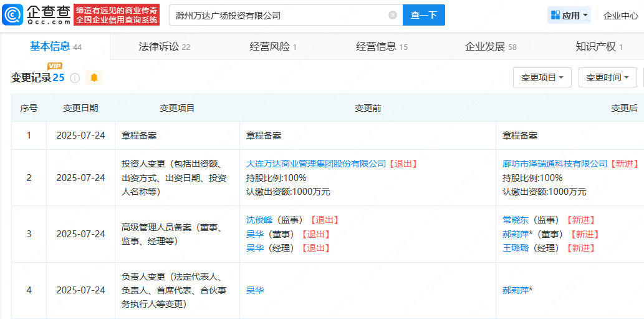Click the 变更项目 column header
Image resolution: width=644 pixels, height=319 pixels.
pos(177,108)
